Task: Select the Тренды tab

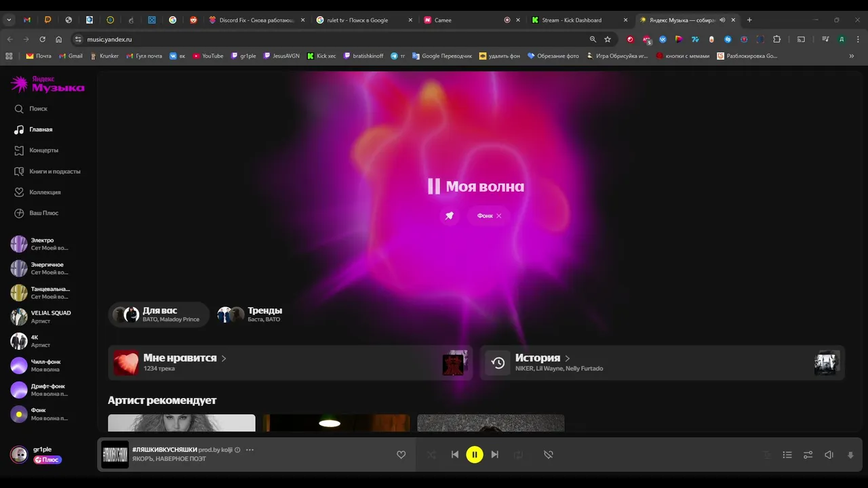Action: coord(250,314)
